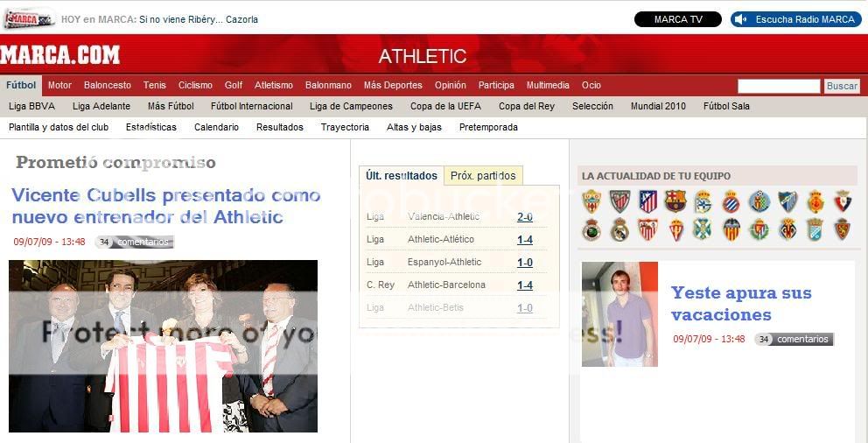Select the Atlético de Madrid crest
868x443 pixels.
click(x=647, y=201)
